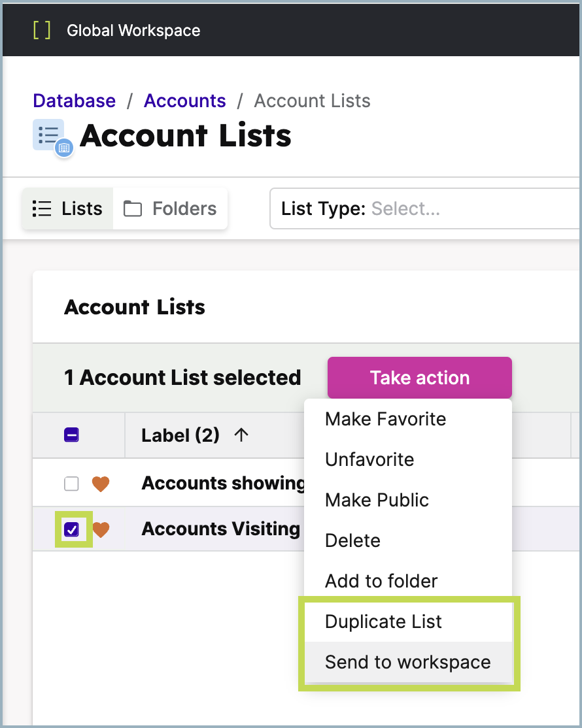Click the Account Lists page icon
The image size is (582, 728).
click(52, 137)
